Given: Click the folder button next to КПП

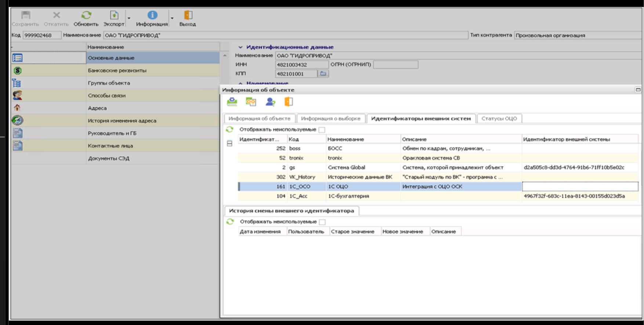Looking at the screenshot, I should click(x=323, y=74).
